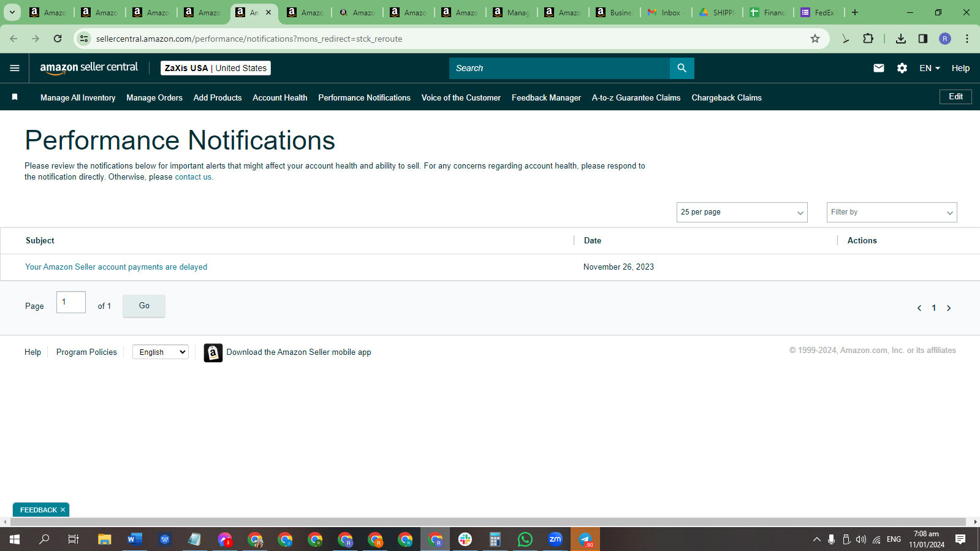Image resolution: width=980 pixels, height=551 pixels.
Task: Switch to the FedEx tab
Action: coord(820,12)
